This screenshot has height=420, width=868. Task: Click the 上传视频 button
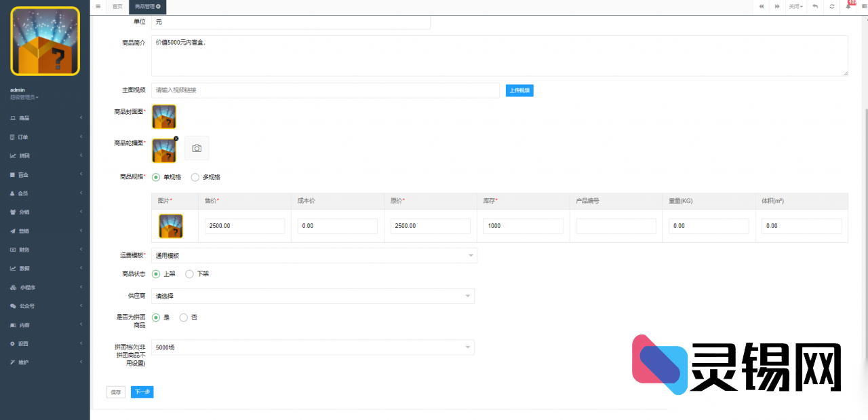pyautogui.click(x=519, y=90)
